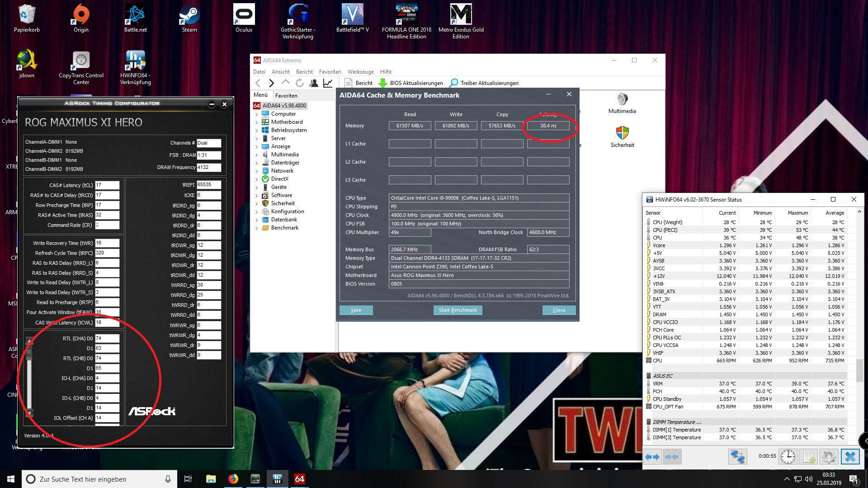Open the Papierkorb recycle bin icon

coord(27,18)
